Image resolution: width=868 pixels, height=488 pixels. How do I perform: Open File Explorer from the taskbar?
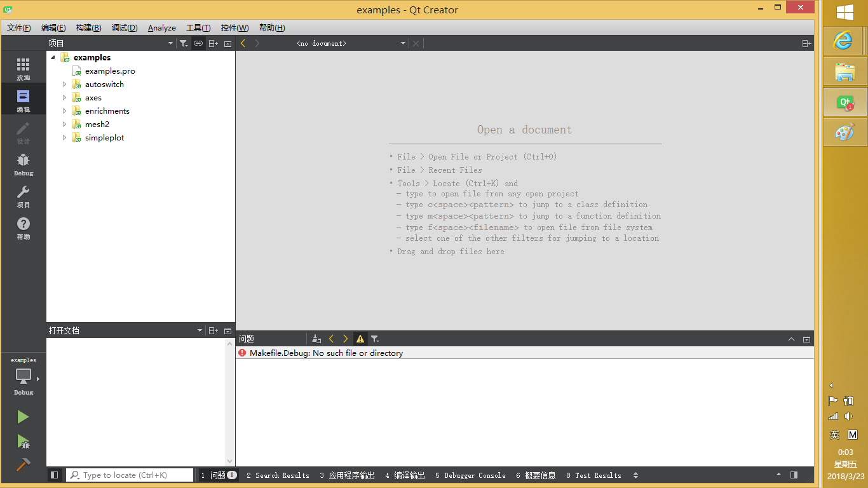click(844, 72)
